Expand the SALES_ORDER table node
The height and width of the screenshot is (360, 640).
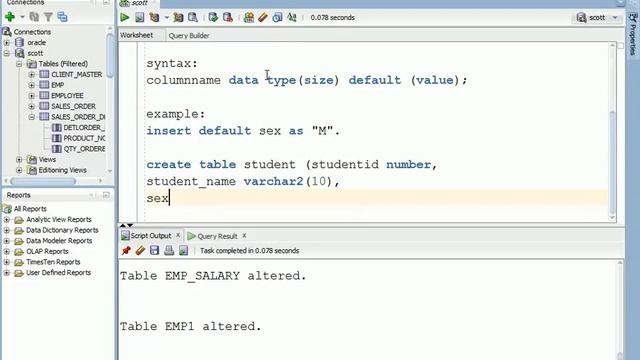coord(31,106)
